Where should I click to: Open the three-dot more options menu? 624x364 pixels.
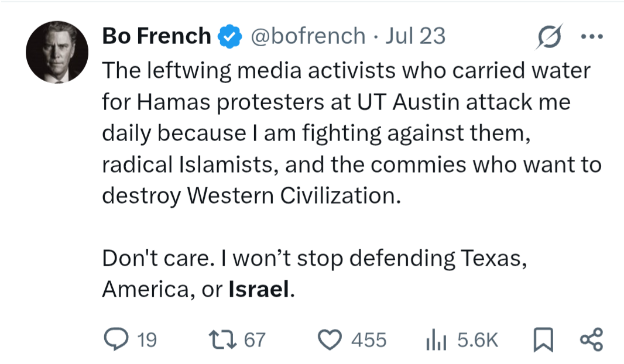click(592, 37)
